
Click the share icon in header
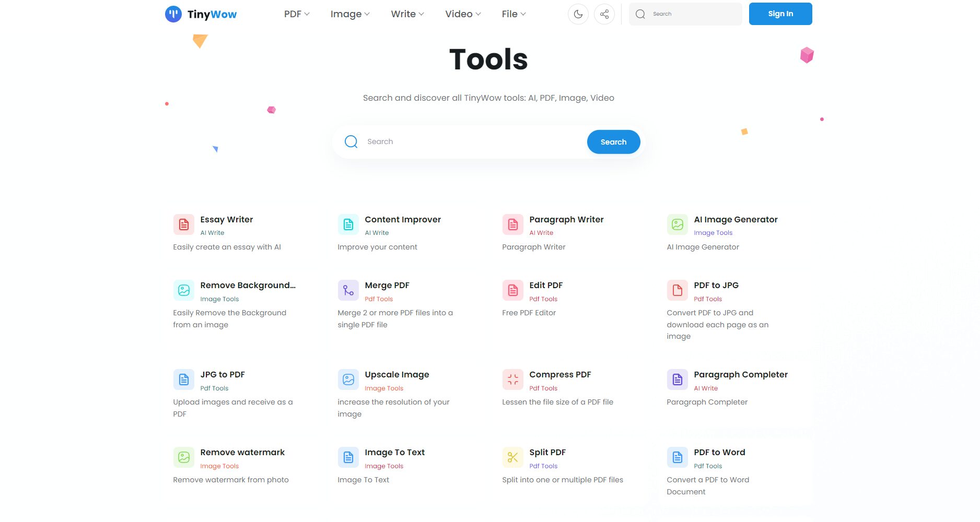(x=604, y=14)
